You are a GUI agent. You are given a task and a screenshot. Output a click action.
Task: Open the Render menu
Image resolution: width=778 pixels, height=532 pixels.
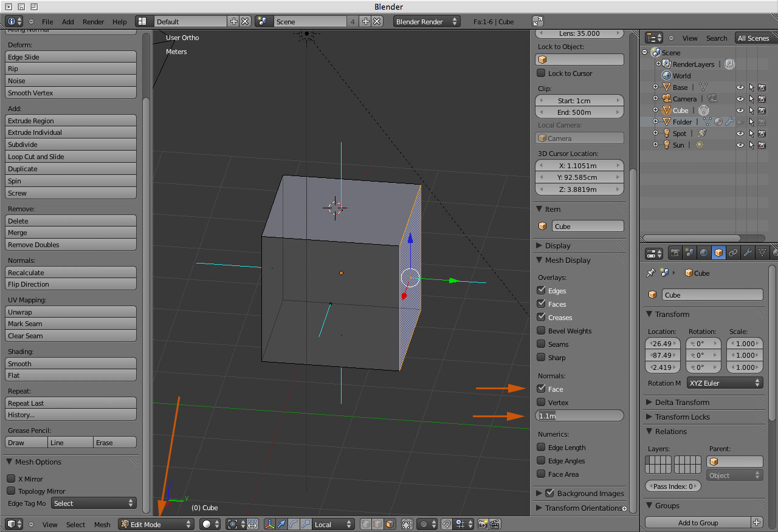(x=93, y=22)
